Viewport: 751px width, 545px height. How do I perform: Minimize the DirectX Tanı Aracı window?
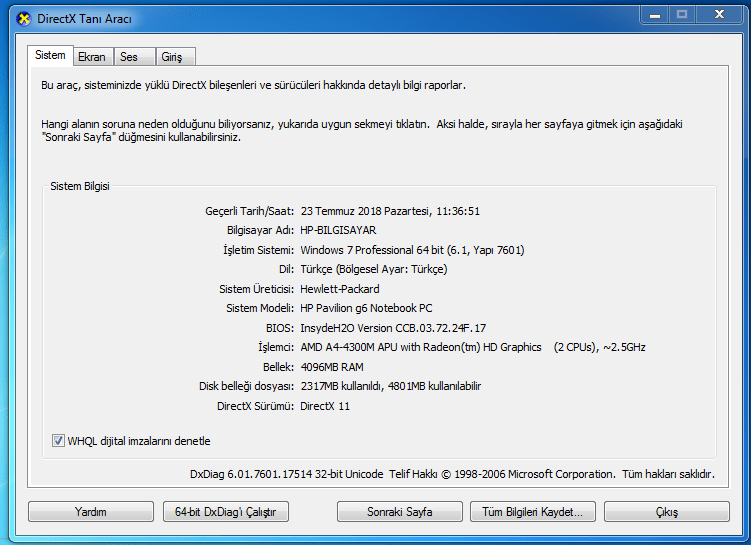[655, 15]
